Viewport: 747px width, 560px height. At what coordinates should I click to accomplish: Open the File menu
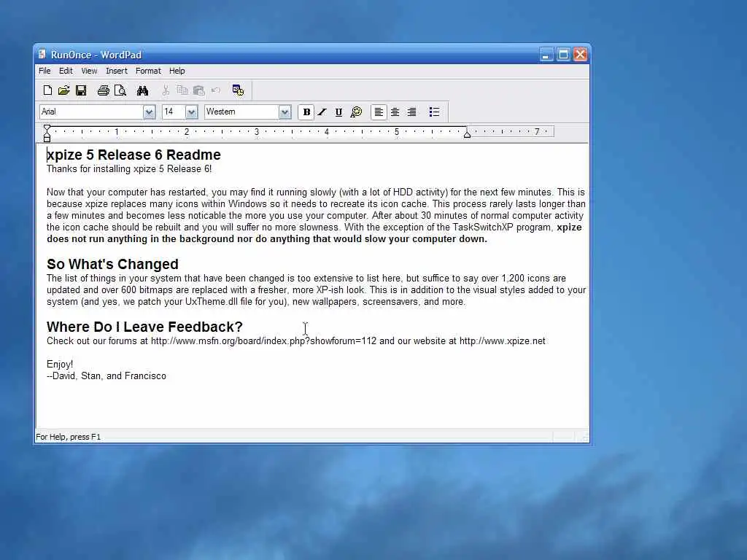[44, 71]
